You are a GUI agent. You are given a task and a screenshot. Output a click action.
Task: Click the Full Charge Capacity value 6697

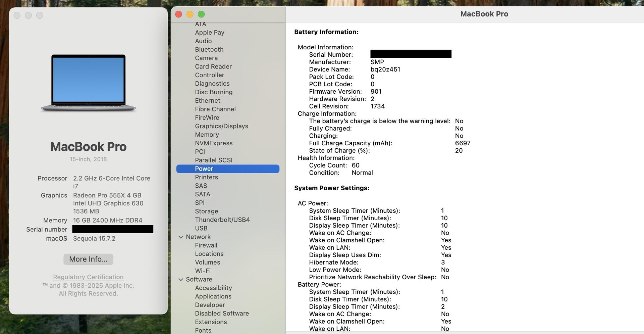463,143
